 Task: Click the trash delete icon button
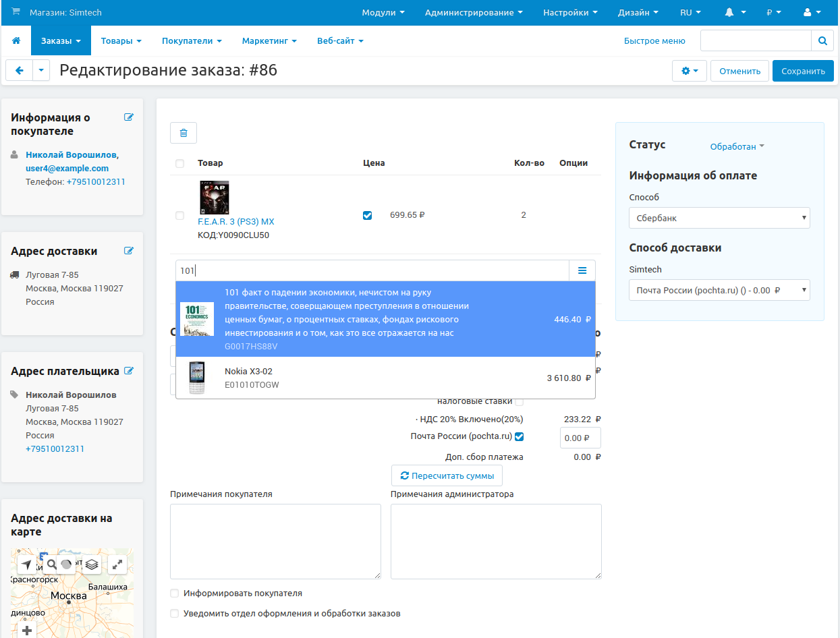(x=184, y=133)
